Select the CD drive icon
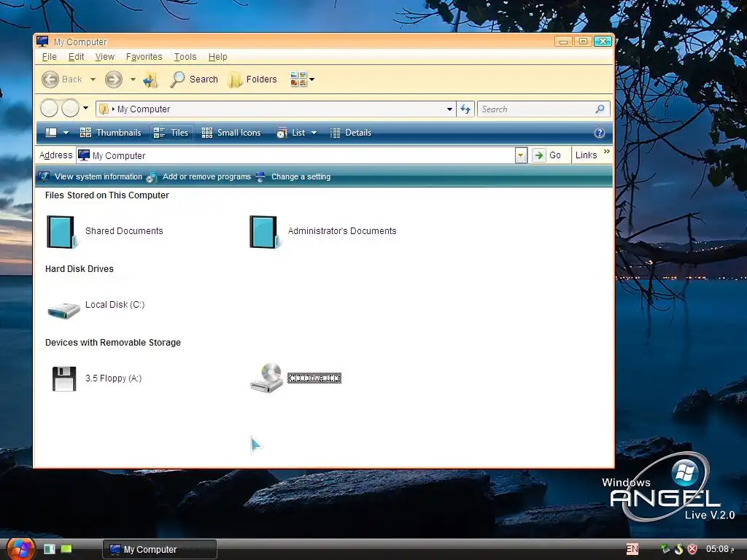 pyautogui.click(x=266, y=378)
